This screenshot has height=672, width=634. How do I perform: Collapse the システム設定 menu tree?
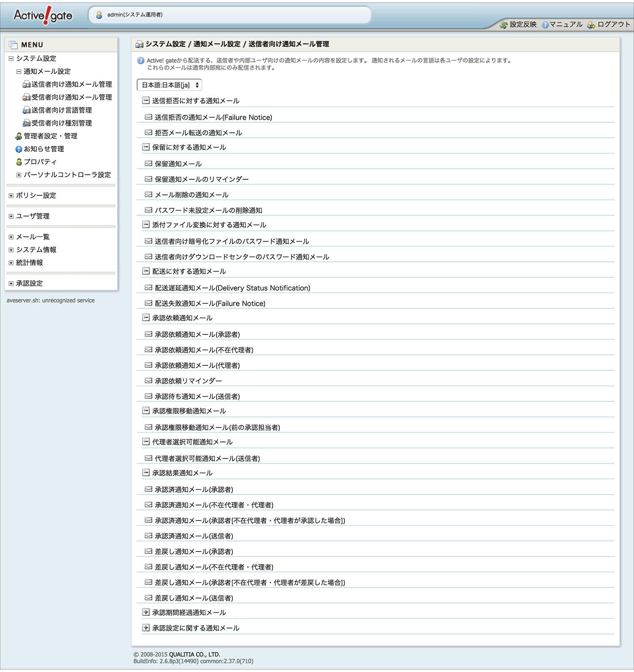tap(11, 59)
